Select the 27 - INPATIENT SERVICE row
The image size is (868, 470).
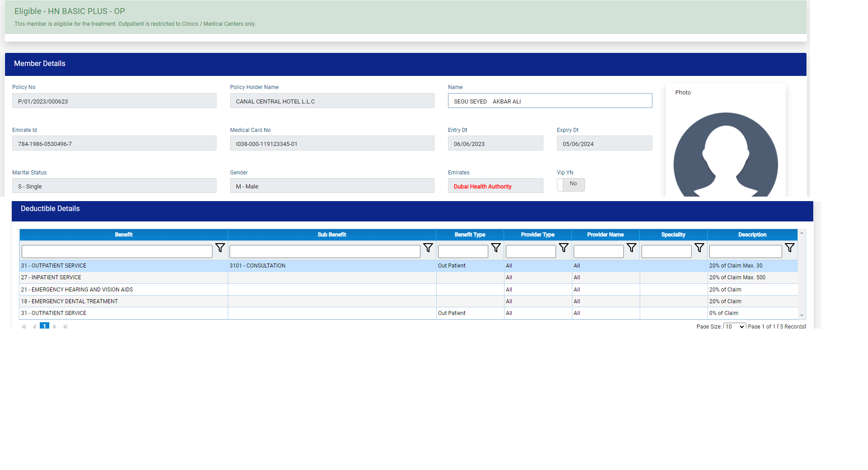click(x=124, y=277)
